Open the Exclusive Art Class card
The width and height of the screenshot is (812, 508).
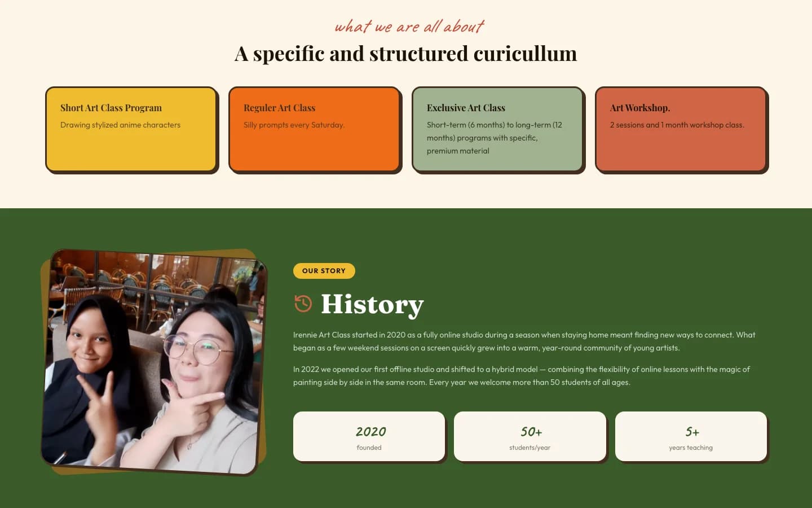[x=498, y=130]
